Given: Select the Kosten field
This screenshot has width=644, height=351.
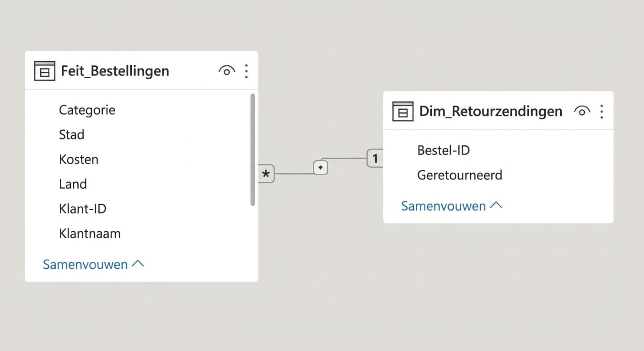Looking at the screenshot, I should point(79,159).
